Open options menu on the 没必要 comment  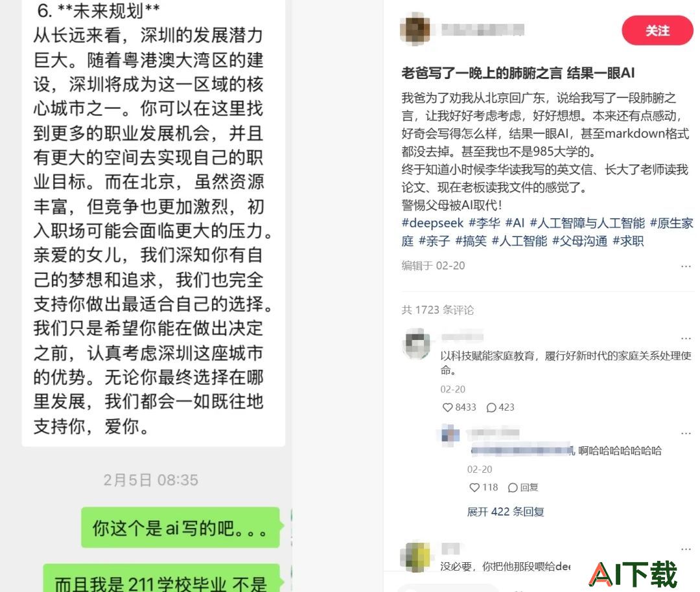click(686, 549)
